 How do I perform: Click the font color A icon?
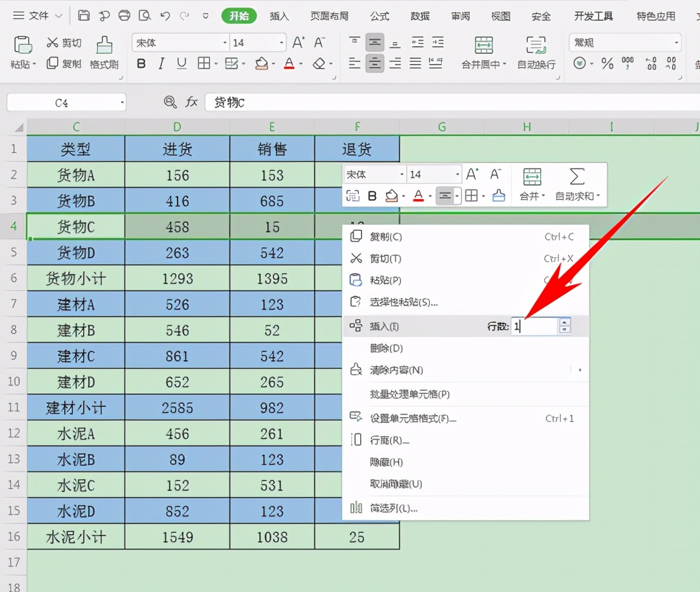click(288, 63)
